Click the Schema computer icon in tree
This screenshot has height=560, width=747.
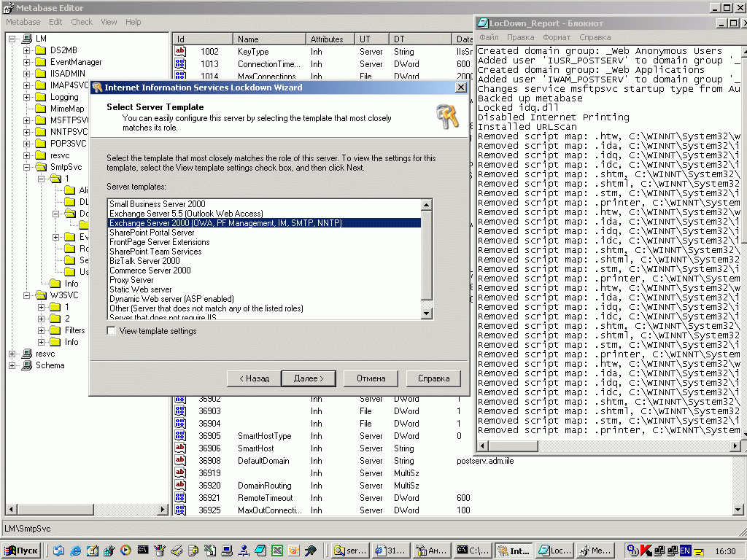[27, 365]
